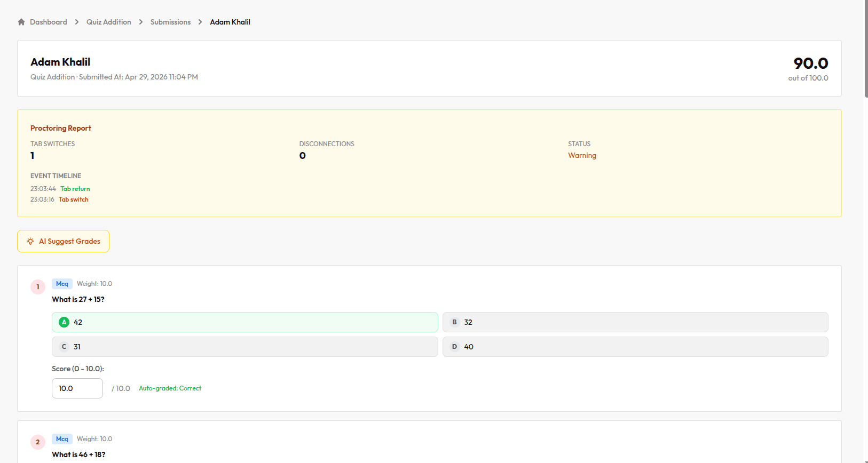Click the Warning status text

pos(582,155)
